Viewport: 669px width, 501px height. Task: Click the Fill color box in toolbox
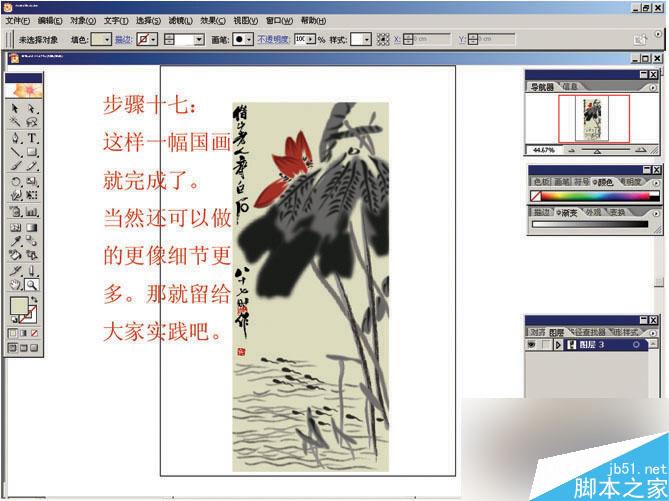point(18,305)
